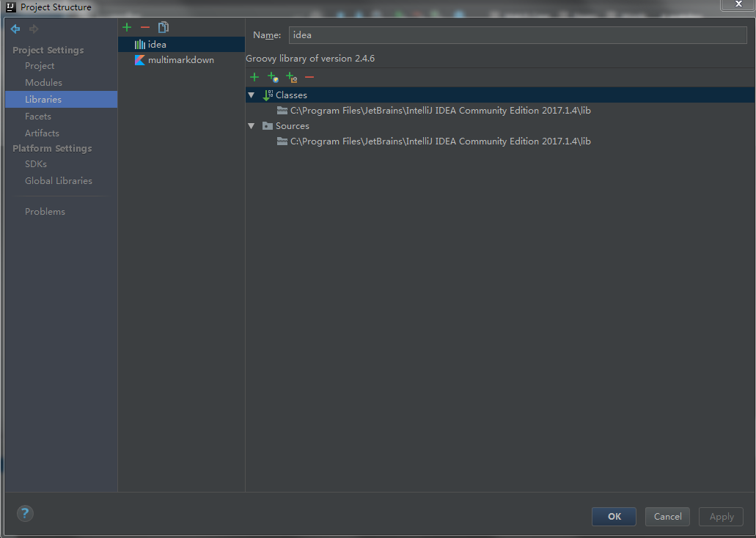This screenshot has width=756, height=538.
Task: Select the idea library entry
Action: [x=181, y=45]
